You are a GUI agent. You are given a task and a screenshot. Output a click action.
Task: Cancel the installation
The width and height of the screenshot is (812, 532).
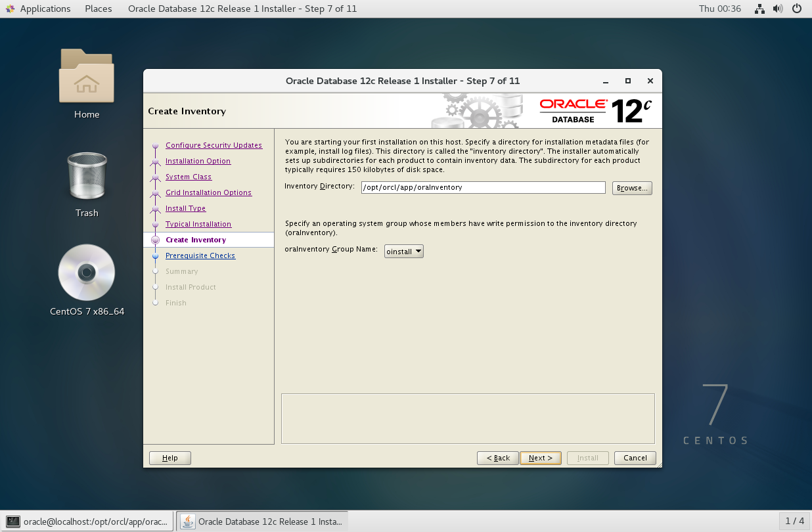[635, 458]
